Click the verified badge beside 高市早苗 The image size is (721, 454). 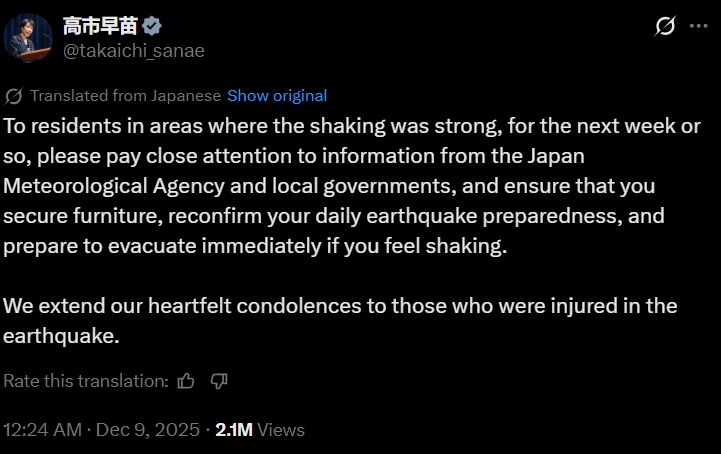[x=152, y=26]
